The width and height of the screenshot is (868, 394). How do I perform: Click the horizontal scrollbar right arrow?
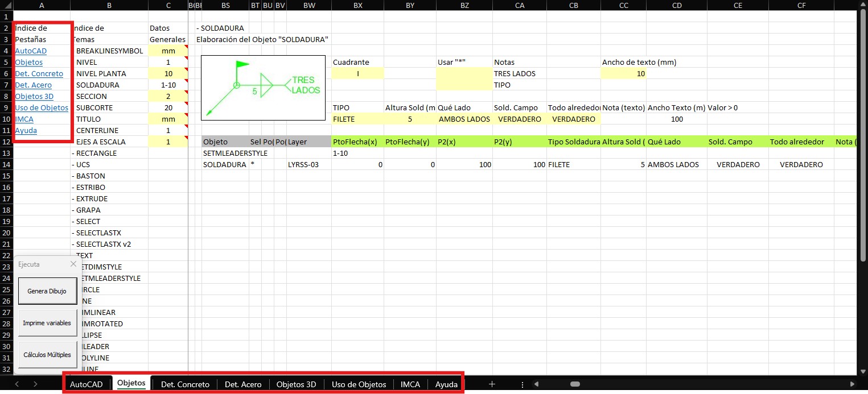(852, 384)
